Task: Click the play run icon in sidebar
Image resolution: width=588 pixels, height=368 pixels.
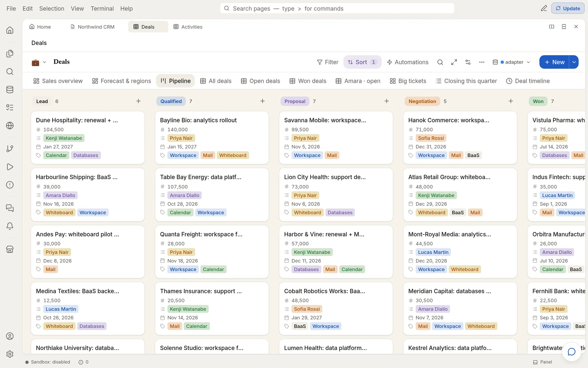Action: click(x=10, y=167)
